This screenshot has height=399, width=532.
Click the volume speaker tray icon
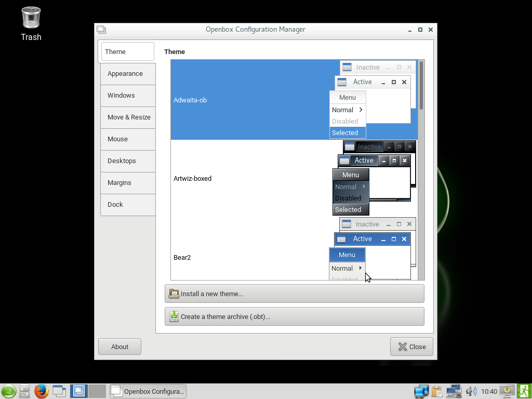click(x=471, y=391)
